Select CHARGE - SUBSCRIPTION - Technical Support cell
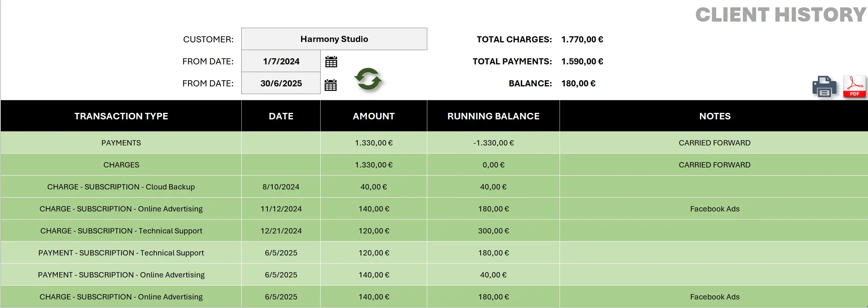 [121, 231]
